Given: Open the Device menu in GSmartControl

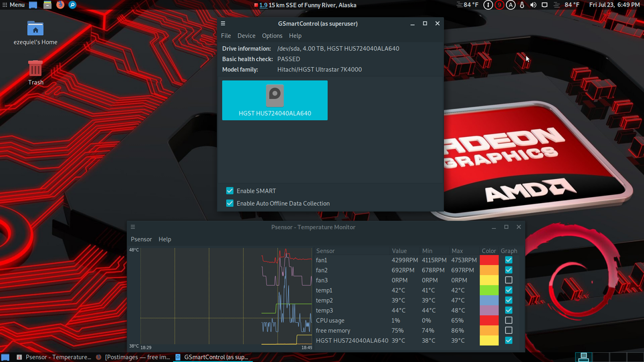Looking at the screenshot, I should point(247,36).
